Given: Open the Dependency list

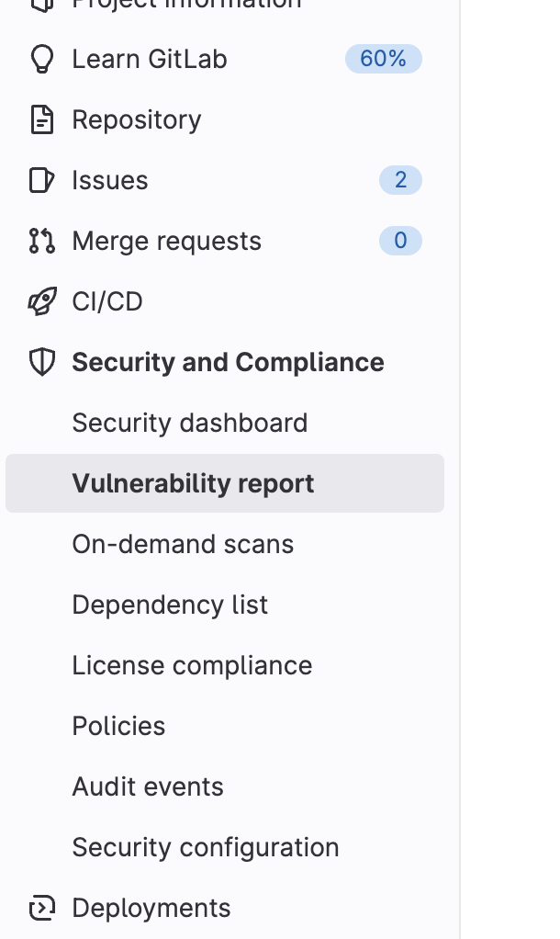Looking at the screenshot, I should coord(170,605).
